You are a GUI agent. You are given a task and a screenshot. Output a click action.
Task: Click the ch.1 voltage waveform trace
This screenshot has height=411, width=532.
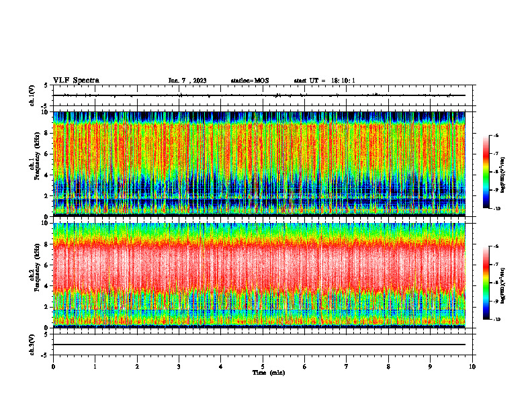pos(259,95)
